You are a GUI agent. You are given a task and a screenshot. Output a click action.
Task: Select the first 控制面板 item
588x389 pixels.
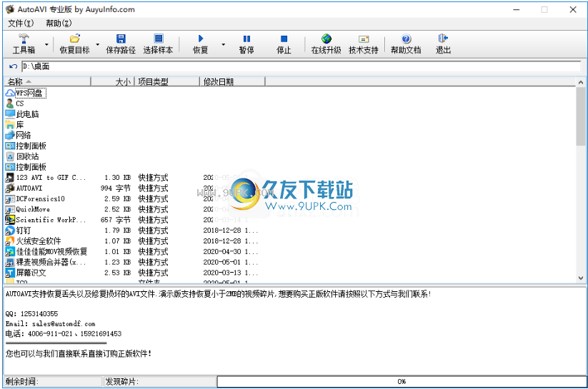click(26, 146)
